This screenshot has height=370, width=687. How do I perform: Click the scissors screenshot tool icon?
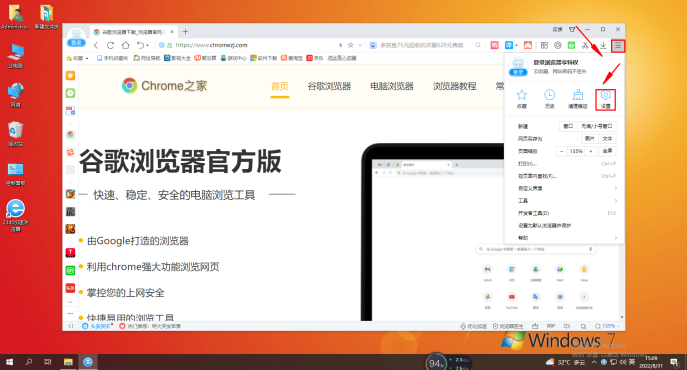[x=585, y=45]
